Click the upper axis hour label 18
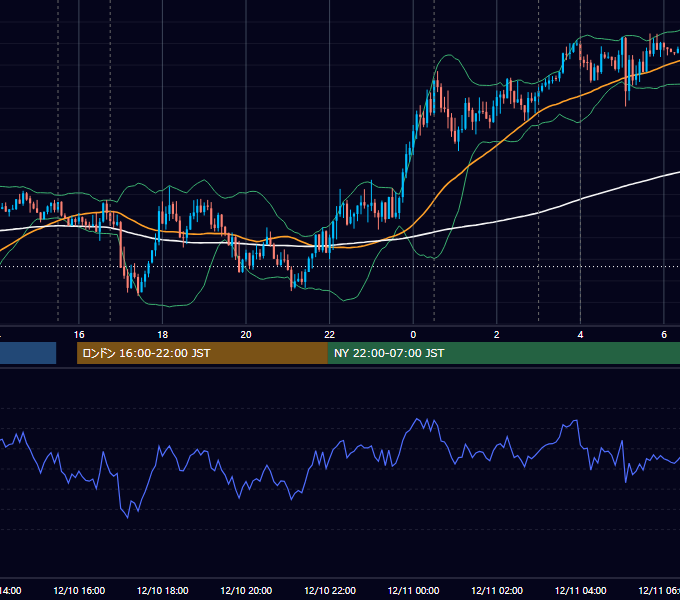 point(163,335)
